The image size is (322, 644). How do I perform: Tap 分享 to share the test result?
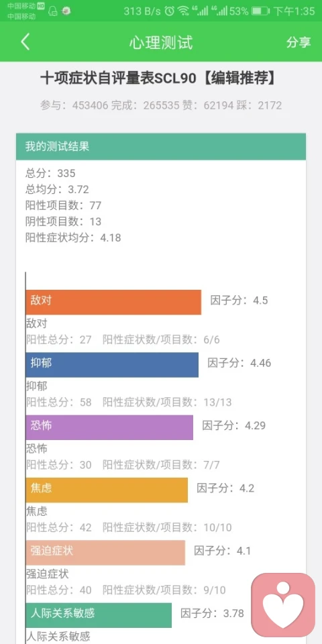(299, 42)
